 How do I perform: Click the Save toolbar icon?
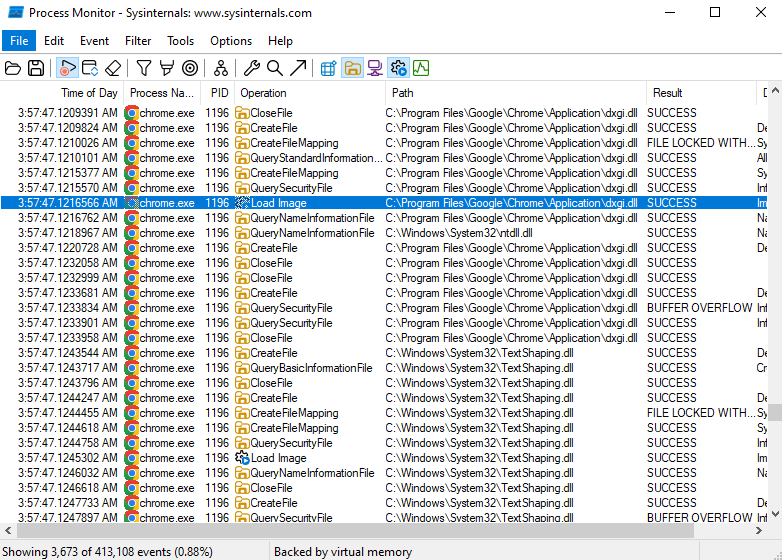pos(36,68)
